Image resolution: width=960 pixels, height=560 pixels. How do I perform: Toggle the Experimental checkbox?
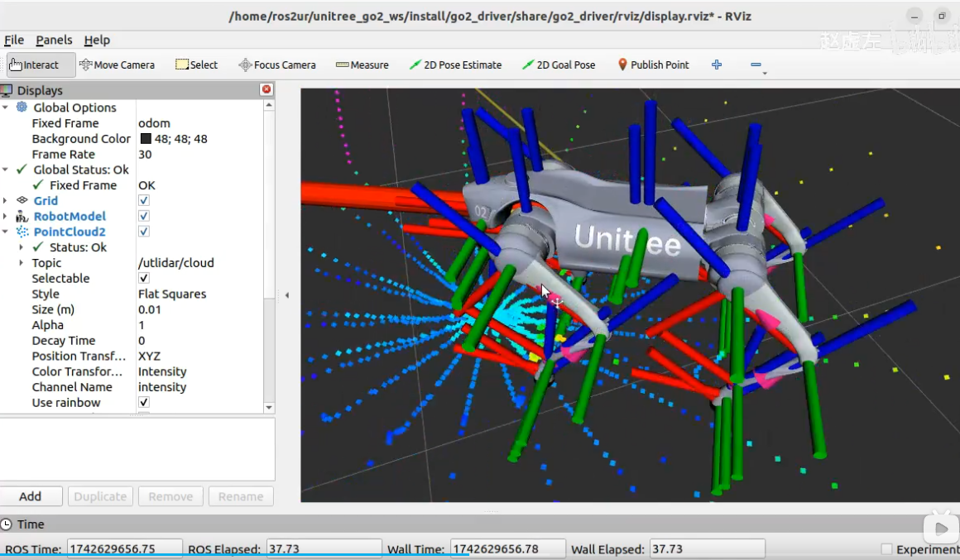coord(886,549)
